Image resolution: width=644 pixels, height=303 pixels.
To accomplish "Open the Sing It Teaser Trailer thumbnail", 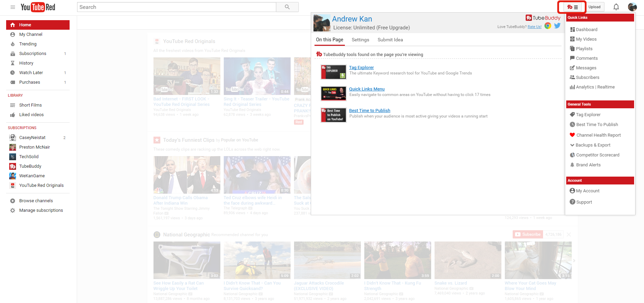I will pyautogui.click(x=257, y=76).
